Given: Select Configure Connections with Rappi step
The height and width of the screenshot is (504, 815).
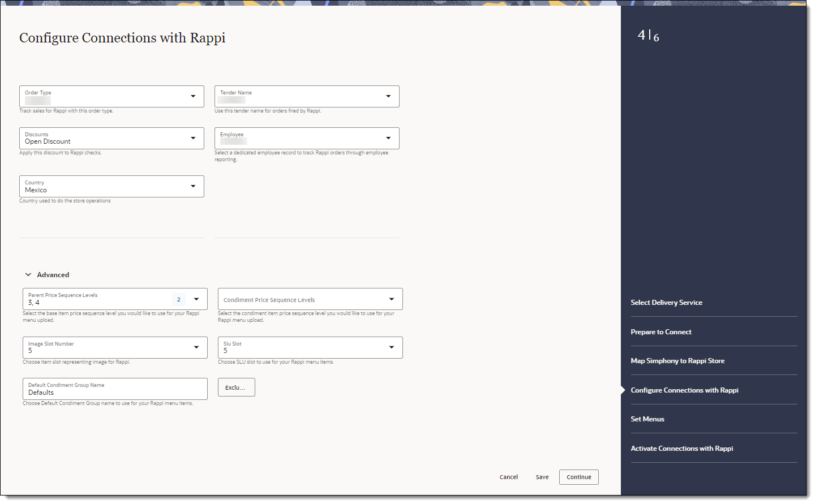Looking at the screenshot, I should point(684,390).
